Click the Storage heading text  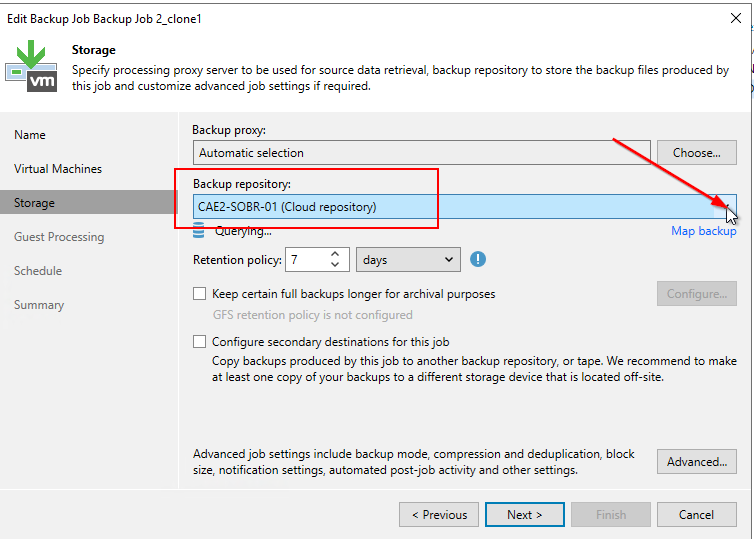click(x=94, y=50)
